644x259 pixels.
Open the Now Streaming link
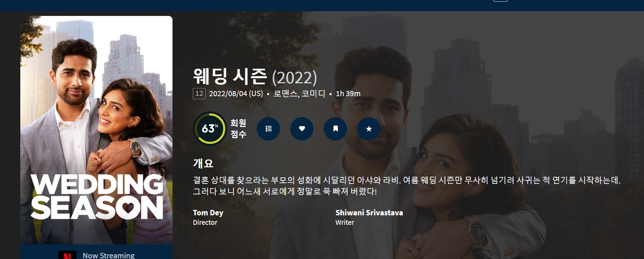pyautogui.click(x=109, y=255)
